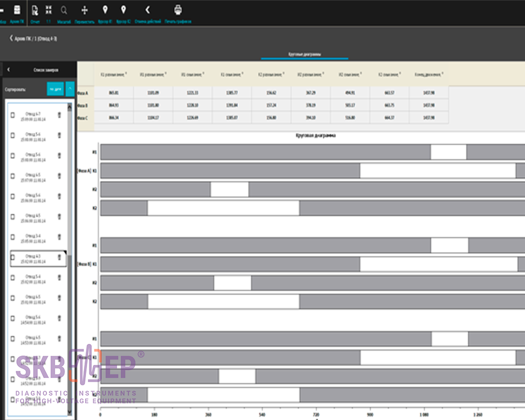
Task: Delete the first Отвод 6-7 record
Action: click(59, 115)
